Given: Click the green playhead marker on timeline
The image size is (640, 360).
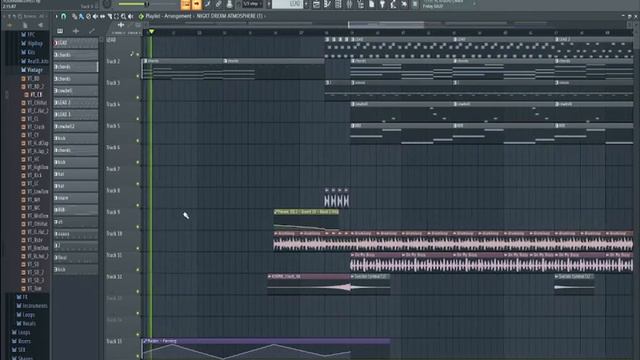Looking at the screenshot, I should [x=151, y=31].
